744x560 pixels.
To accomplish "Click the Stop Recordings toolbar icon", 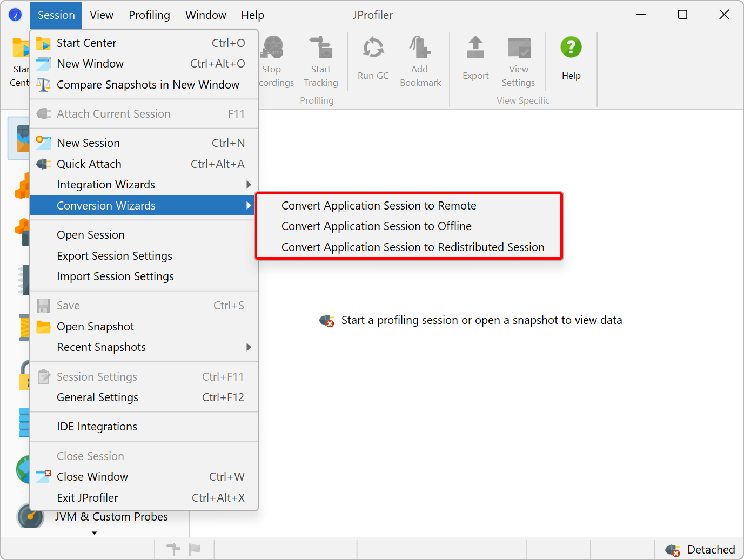I will point(273,49).
